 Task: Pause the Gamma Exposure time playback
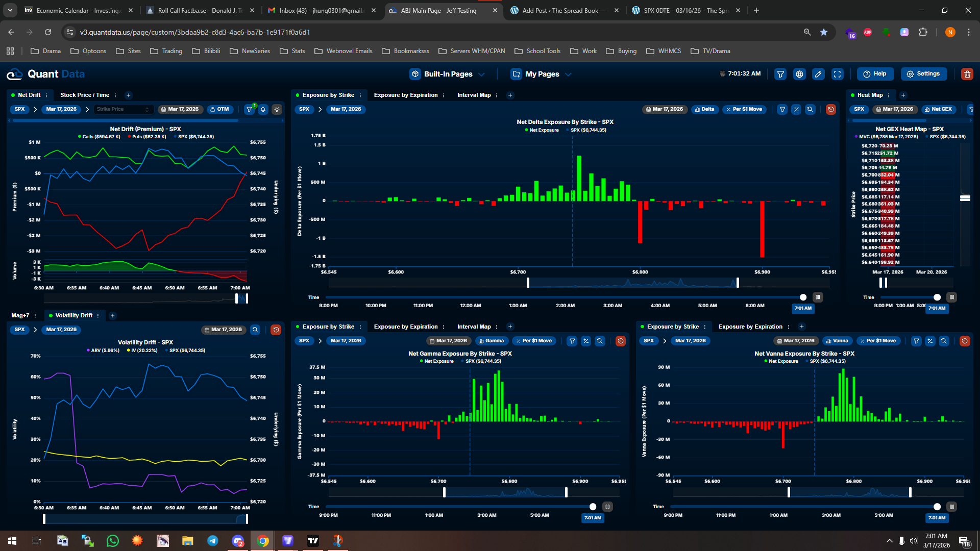point(607,507)
